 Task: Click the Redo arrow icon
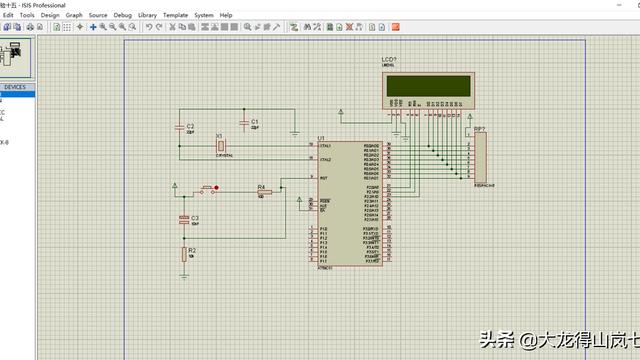tap(159, 27)
